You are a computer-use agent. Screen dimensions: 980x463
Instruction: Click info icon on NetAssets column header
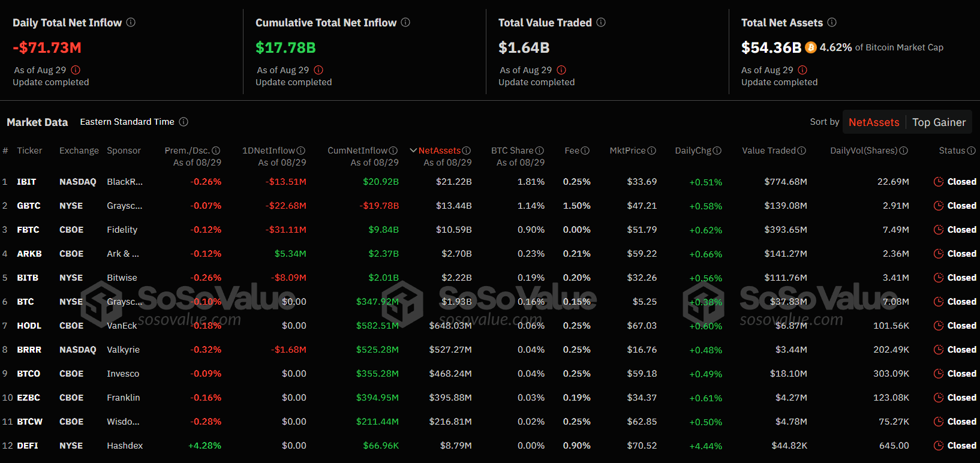467,151
